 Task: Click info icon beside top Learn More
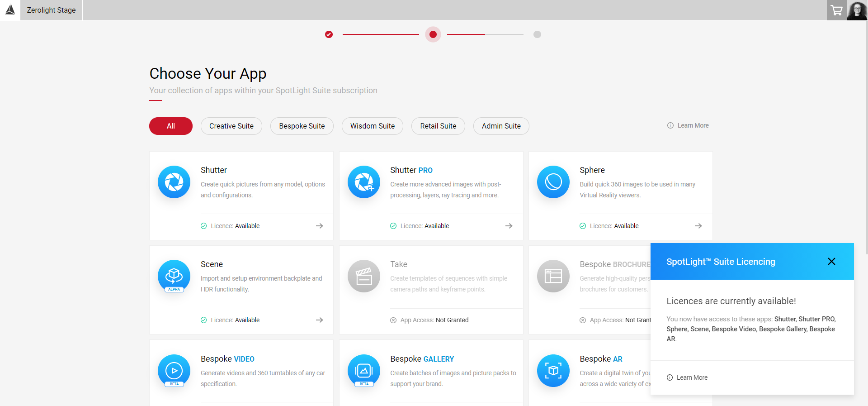click(670, 125)
